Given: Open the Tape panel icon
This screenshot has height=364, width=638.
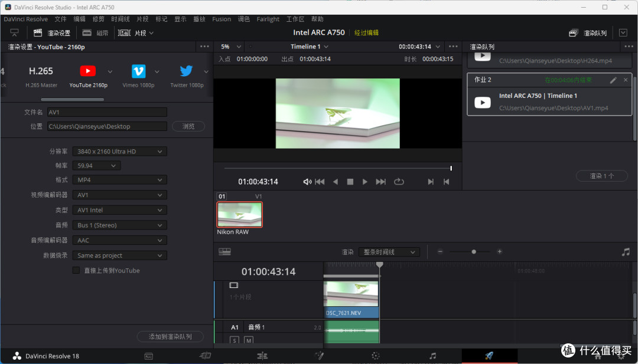Looking at the screenshot, I should pyautogui.click(x=87, y=32).
